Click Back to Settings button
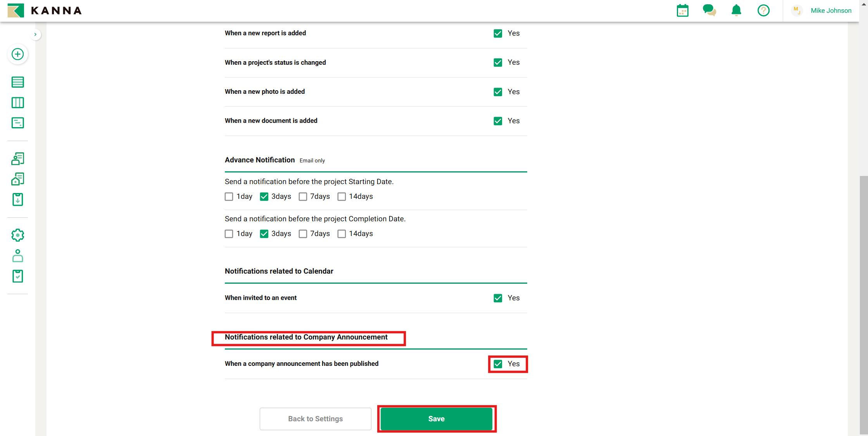Screen dimensions: 868x436 click(x=315, y=419)
